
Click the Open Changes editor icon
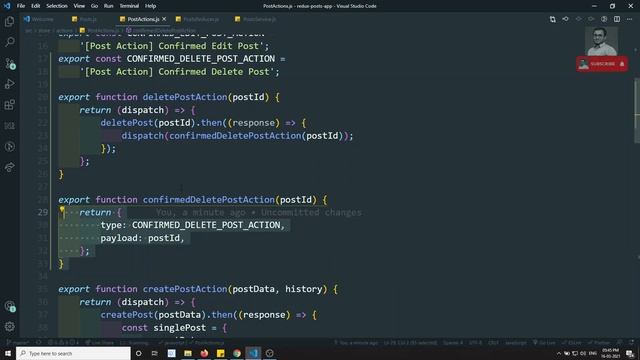(x=553, y=19)
